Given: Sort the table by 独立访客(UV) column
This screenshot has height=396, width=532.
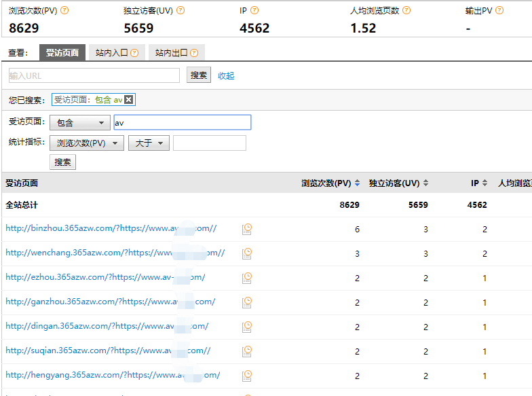Looking at the screenshot, I should [x=399, y=183].
